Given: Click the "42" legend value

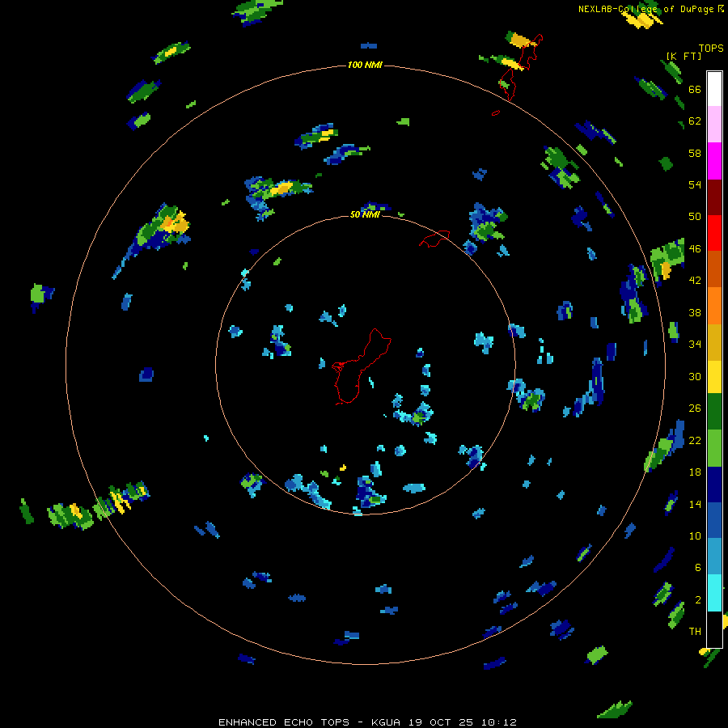Looking at the screenshot, I should (695, 281).
